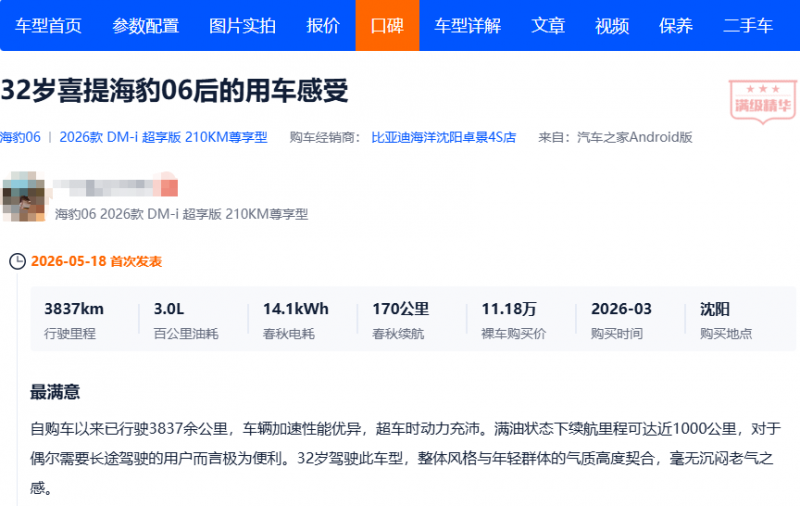
Task: Go to 保养 tab
Action: (676, 26)
